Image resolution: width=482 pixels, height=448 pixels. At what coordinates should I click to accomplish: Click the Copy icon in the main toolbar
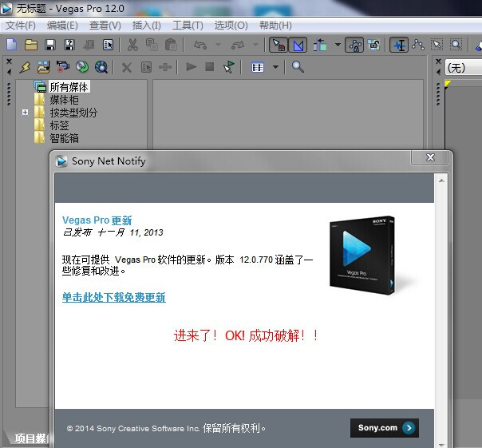(x=152, y=45)
